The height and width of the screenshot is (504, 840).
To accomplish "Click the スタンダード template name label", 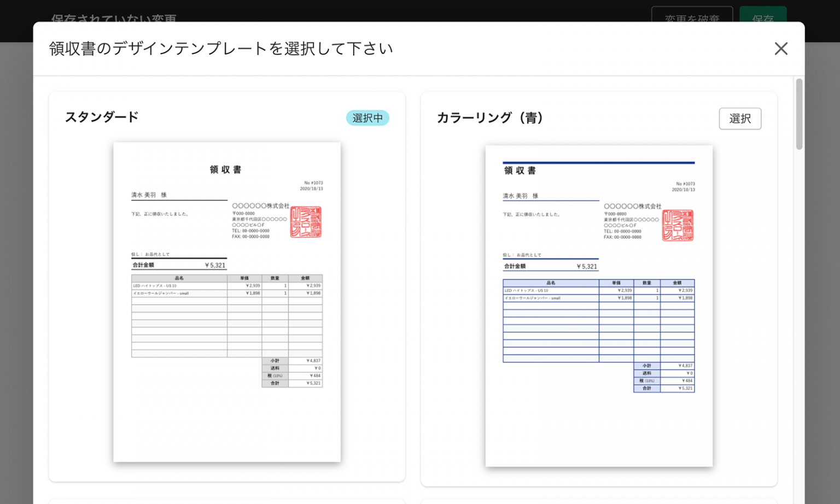I will [102, 116].
